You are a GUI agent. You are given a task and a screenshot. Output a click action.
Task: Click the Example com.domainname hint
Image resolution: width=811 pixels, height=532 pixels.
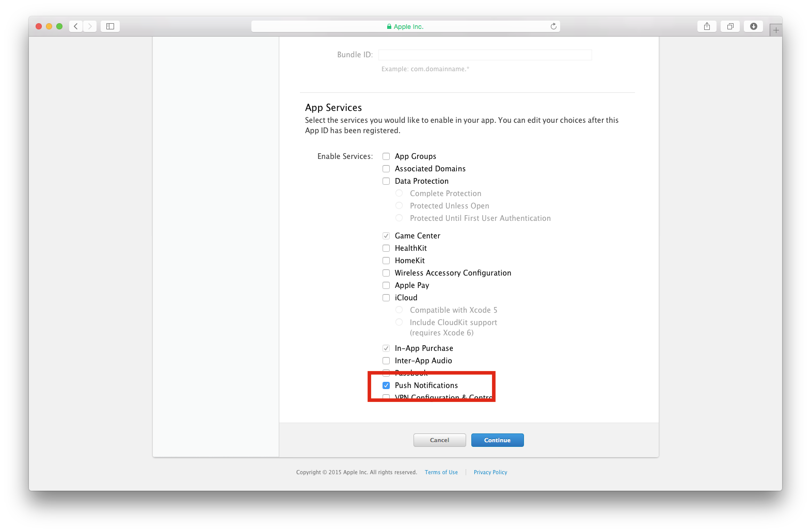(x=425, y=69)
